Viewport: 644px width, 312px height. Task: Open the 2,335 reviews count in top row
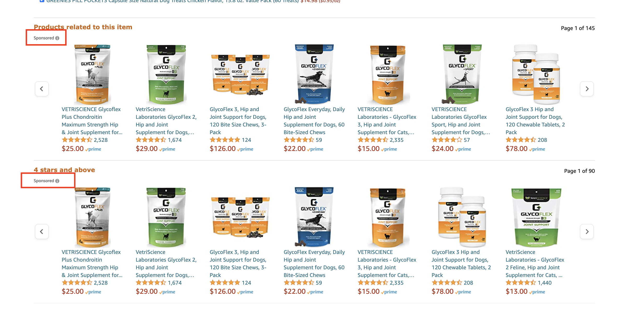coord(397,140)
